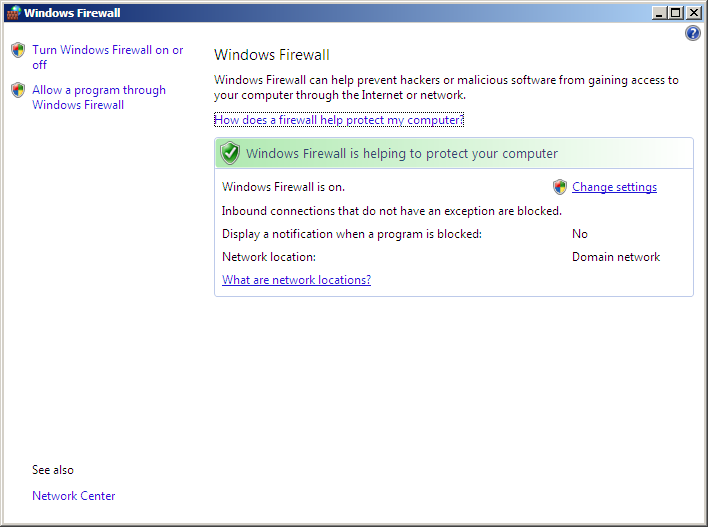Click the Change settings link
The image size is (708, 527).
(614, 187)
